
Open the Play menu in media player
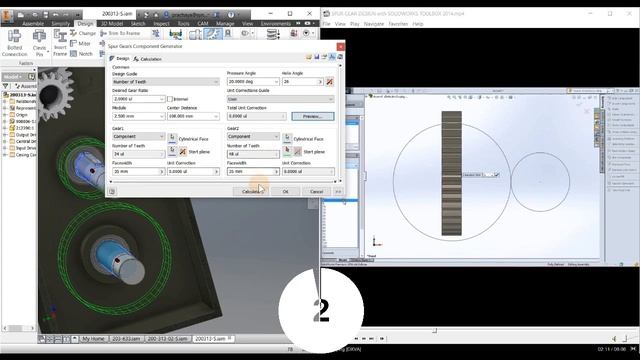click(355, 24)
